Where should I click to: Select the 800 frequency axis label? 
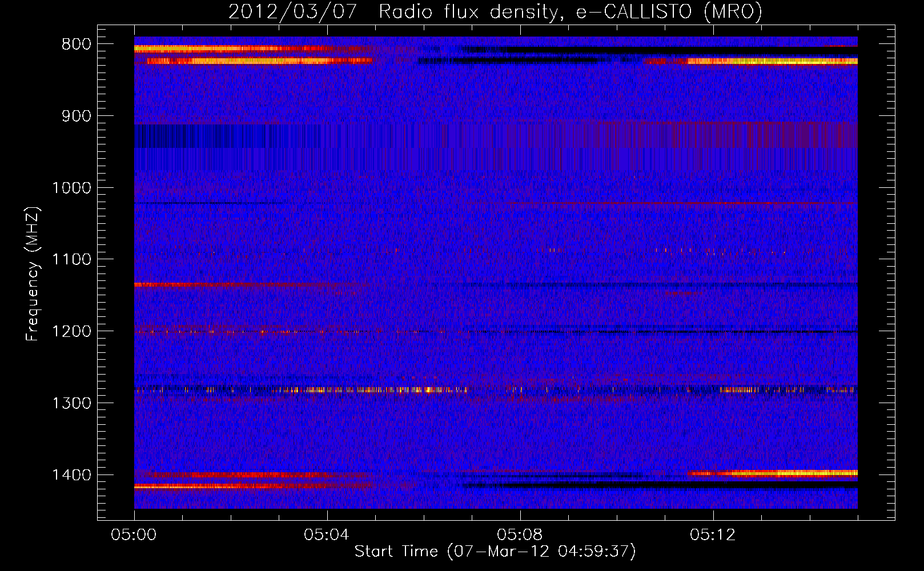75,45
